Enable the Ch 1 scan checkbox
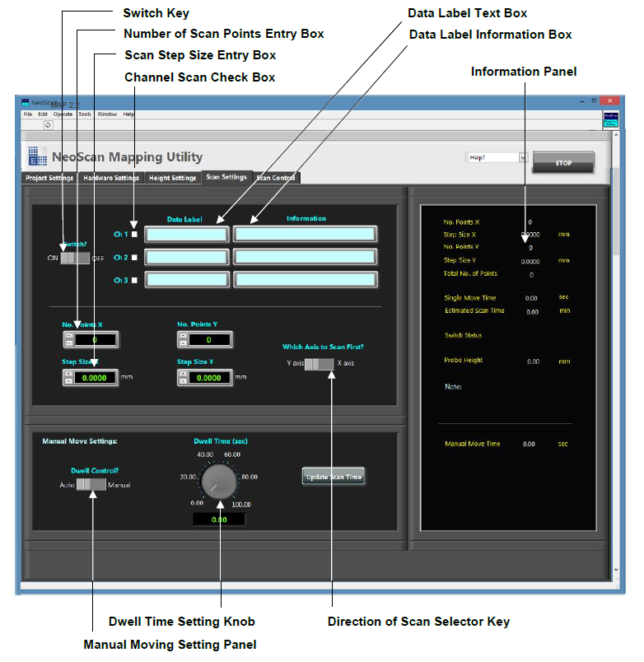 tap(134, 235)
